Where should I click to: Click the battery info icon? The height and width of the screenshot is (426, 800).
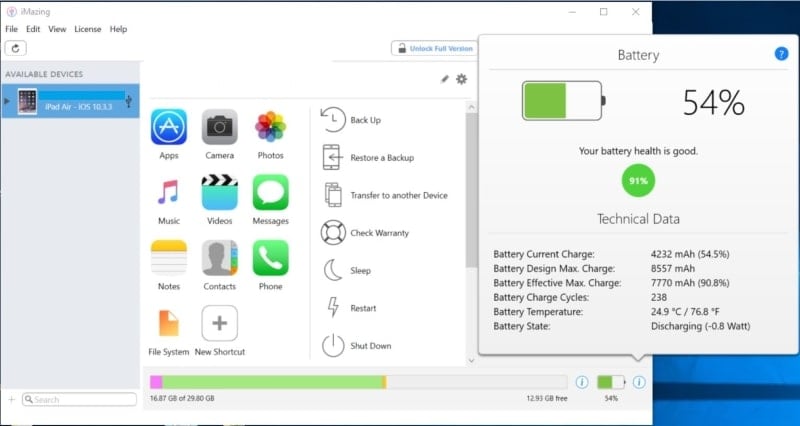click(x=639, y=382)
